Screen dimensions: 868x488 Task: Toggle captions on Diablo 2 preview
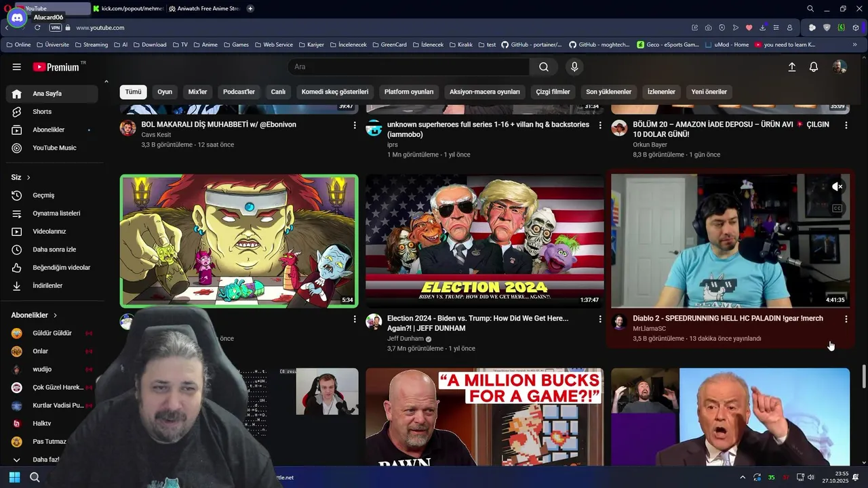tap(837, 209)
